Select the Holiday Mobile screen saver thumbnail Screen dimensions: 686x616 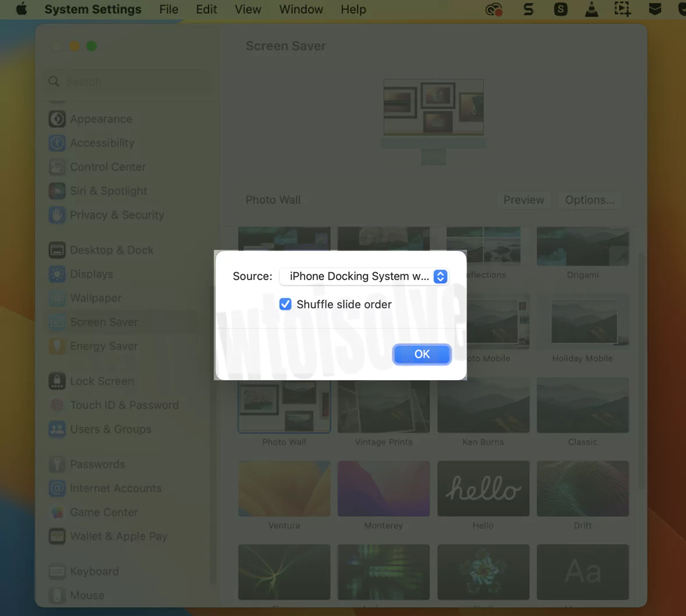coord(583,321)
